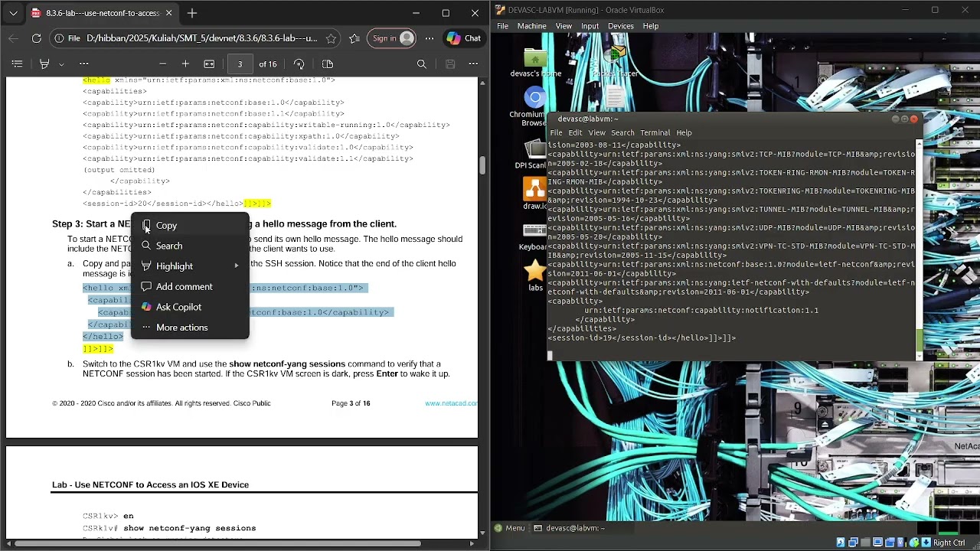Open terminal window View menu

pyautogui.click(x=596, y=132)
